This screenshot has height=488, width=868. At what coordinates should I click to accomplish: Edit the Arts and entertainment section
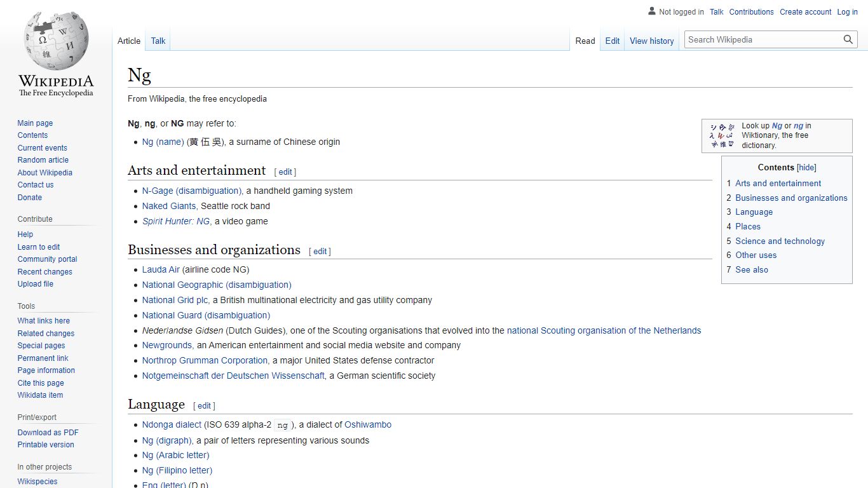[x=285, y=172]
